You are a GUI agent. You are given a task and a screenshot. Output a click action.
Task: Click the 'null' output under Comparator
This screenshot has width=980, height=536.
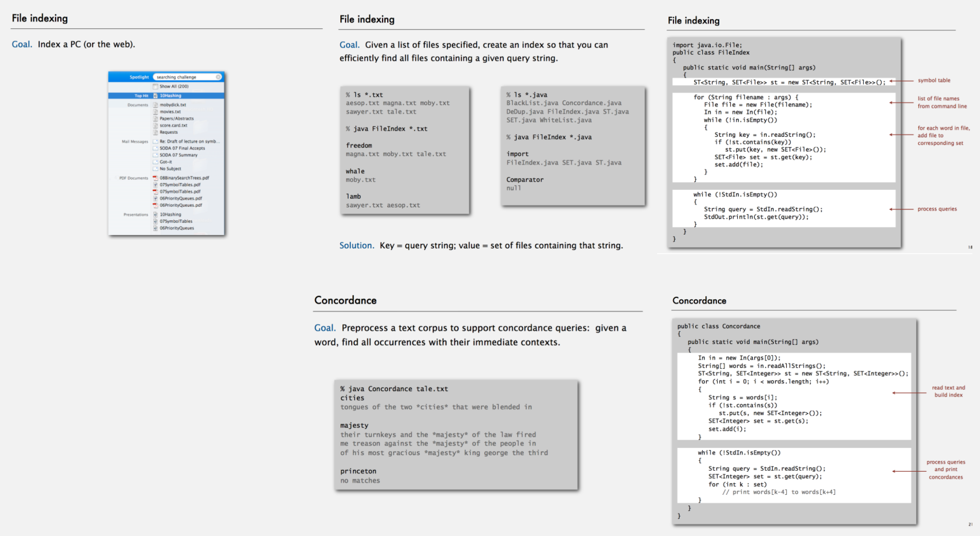[514, 188]
